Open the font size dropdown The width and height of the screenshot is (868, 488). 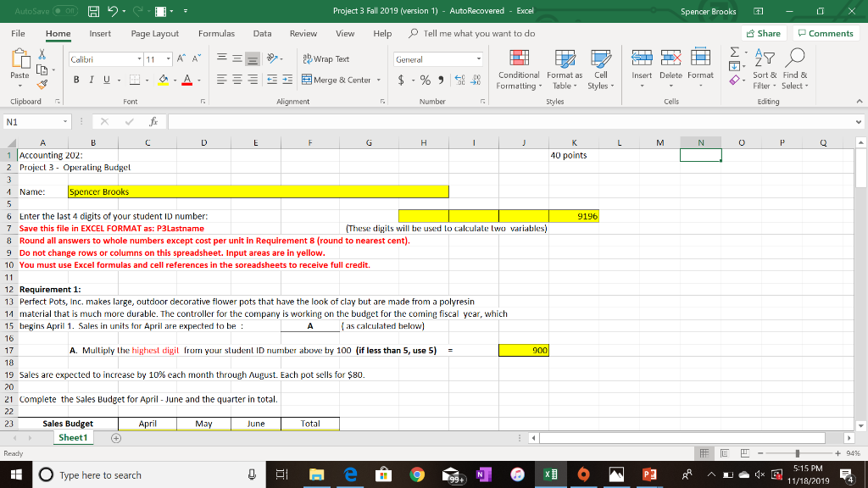coord(166,58)
